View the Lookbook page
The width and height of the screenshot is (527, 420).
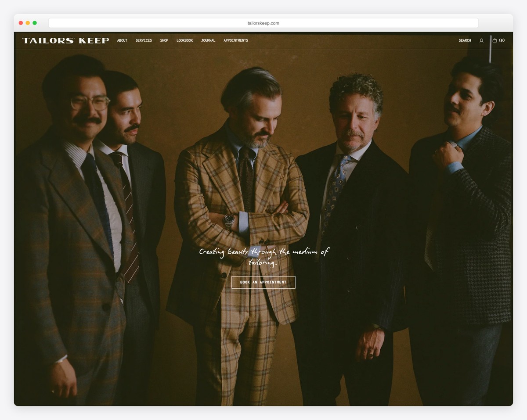point(184,40)
